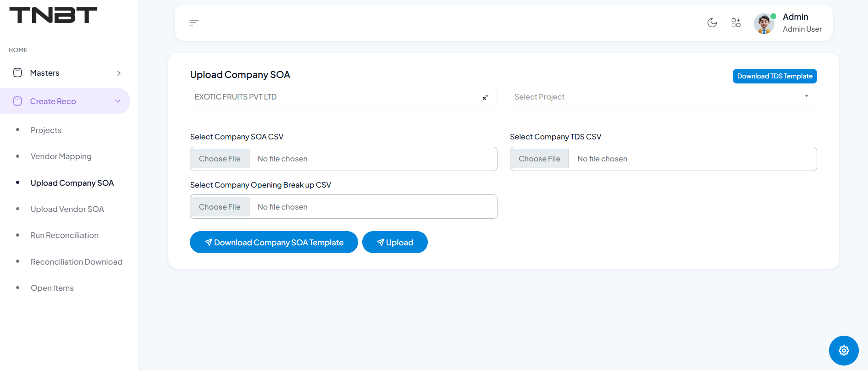Collapse the Create Reco menu
The width and height of the screenshot is (868, 371).
pyautogui.click(x=118, y=101)
